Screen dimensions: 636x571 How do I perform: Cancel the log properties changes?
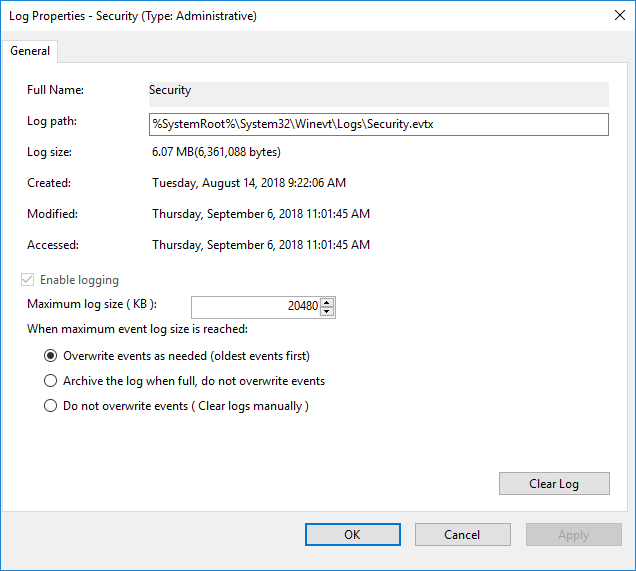tap(462, 535)
